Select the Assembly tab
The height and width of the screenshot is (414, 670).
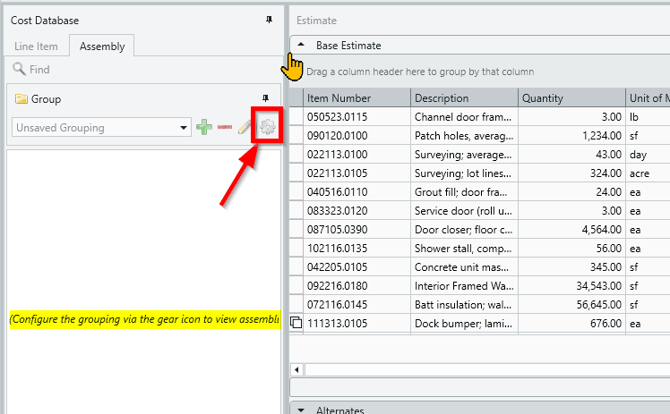click(x=101, y=46)
